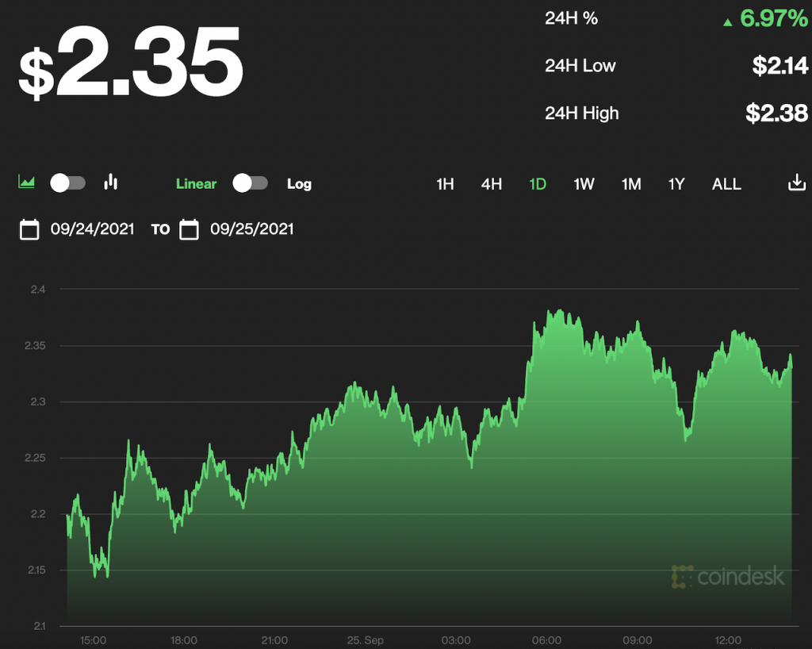Select the 1D timeframe
812x649 pixels.
click(x=538, y=184)
